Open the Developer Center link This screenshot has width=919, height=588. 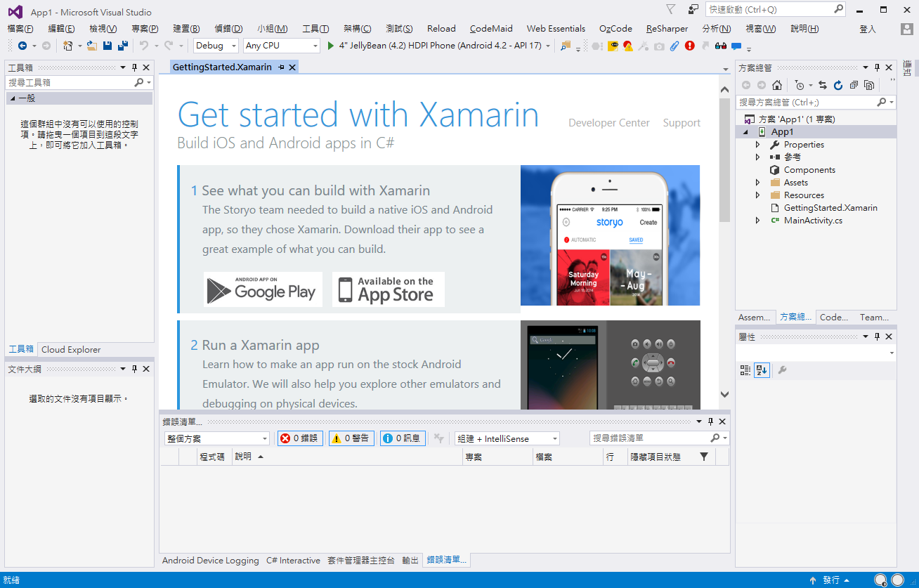pos(609,123)
